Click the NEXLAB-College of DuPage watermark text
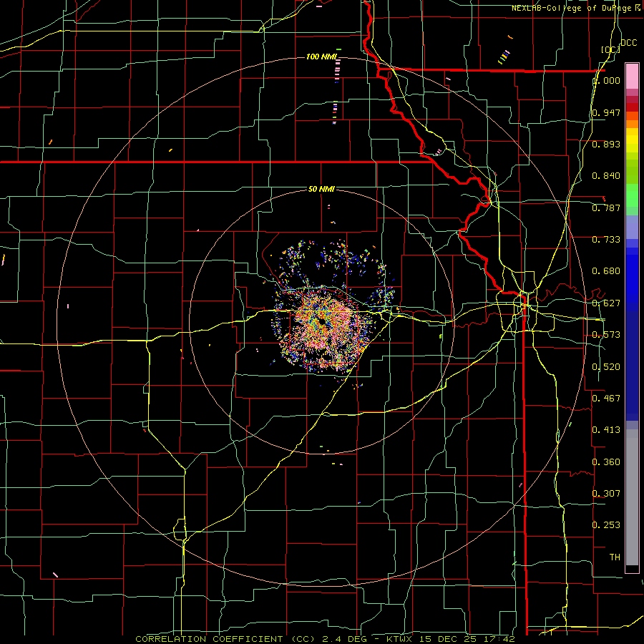The height and width of the screenshot is (644, 644). click(575, 8)
